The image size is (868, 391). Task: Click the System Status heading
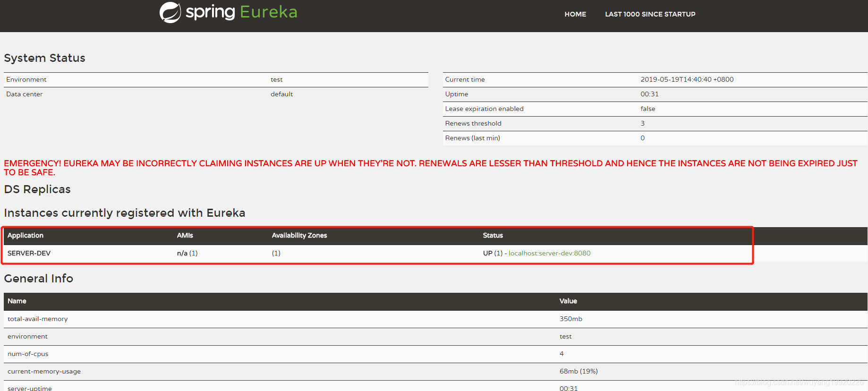[x=45, y=58]
